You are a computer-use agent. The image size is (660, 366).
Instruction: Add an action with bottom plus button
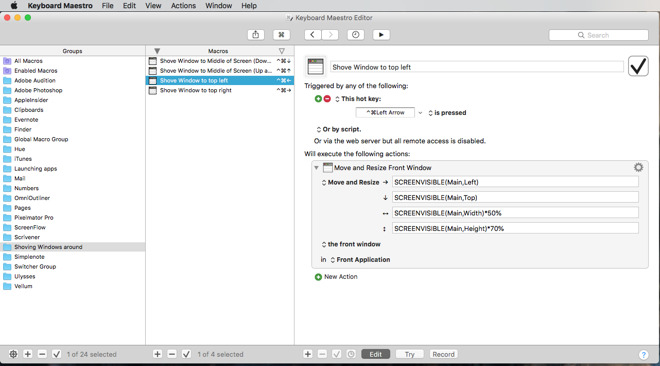pos(308,354)
